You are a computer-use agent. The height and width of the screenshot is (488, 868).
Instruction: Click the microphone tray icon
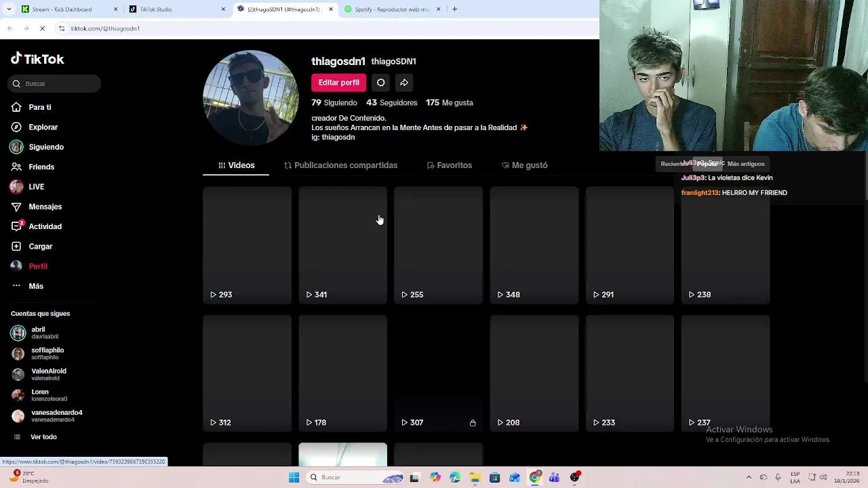click(x=778, y=478)
